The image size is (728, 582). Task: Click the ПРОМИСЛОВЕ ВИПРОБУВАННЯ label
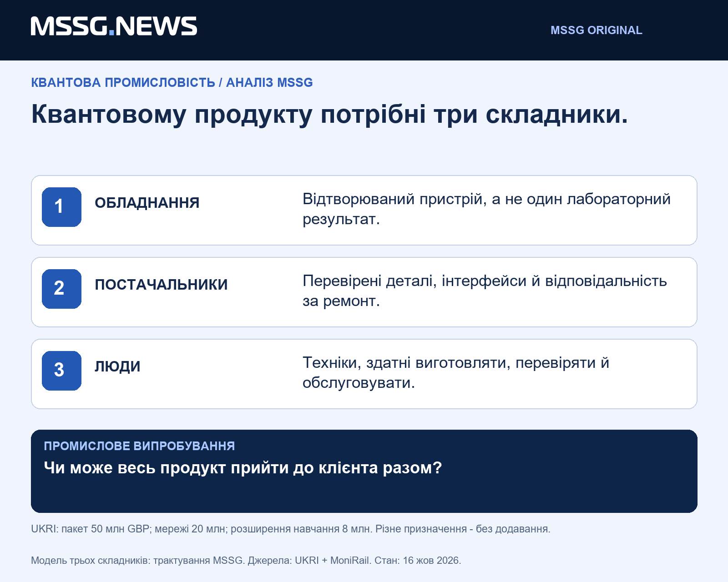(x=139, y=446)
